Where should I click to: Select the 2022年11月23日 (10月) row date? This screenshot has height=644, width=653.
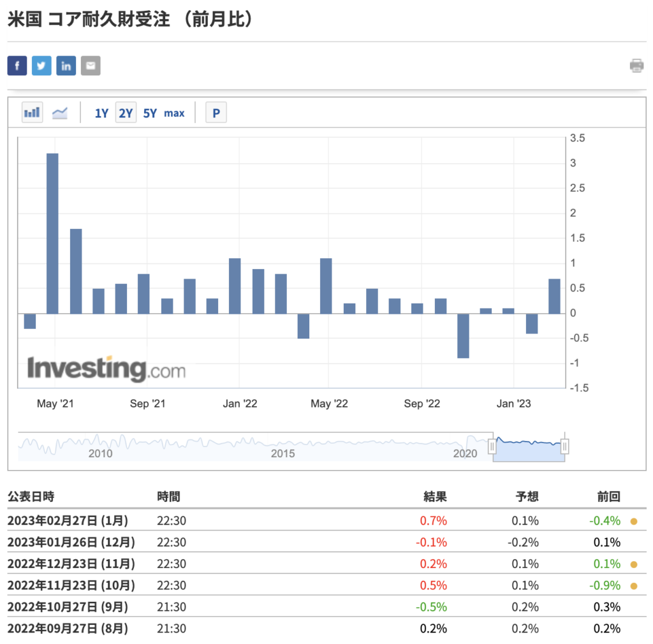(71, 586)
